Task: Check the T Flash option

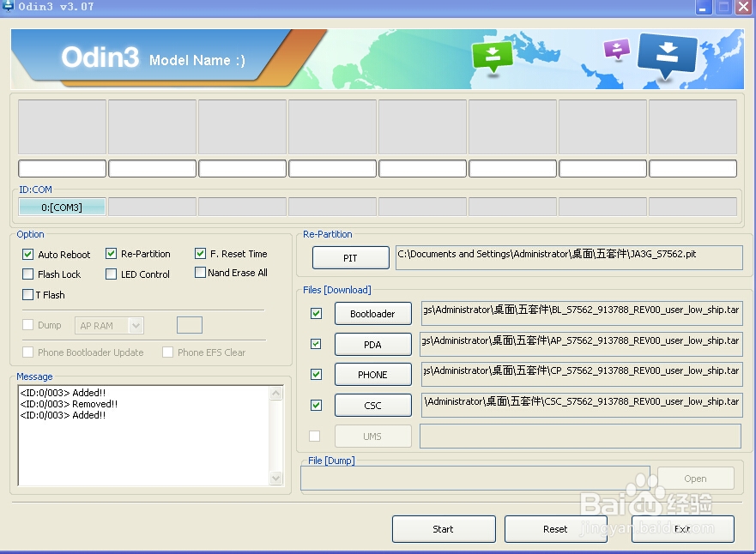Action: 28,294
